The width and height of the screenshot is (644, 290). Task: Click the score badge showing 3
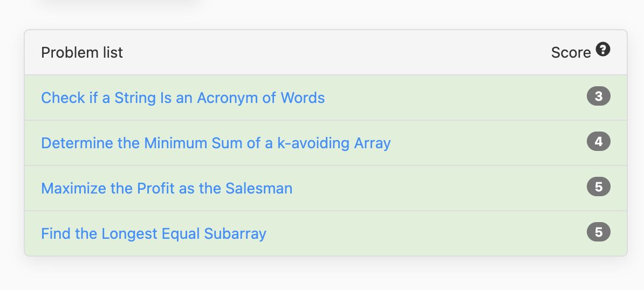pyautogui.click(x=598, y=96)
